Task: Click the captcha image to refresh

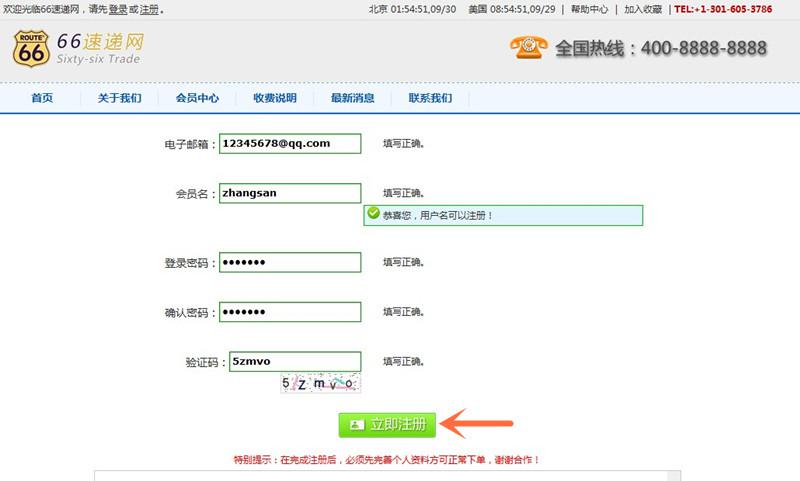Action: pos(319,383)
